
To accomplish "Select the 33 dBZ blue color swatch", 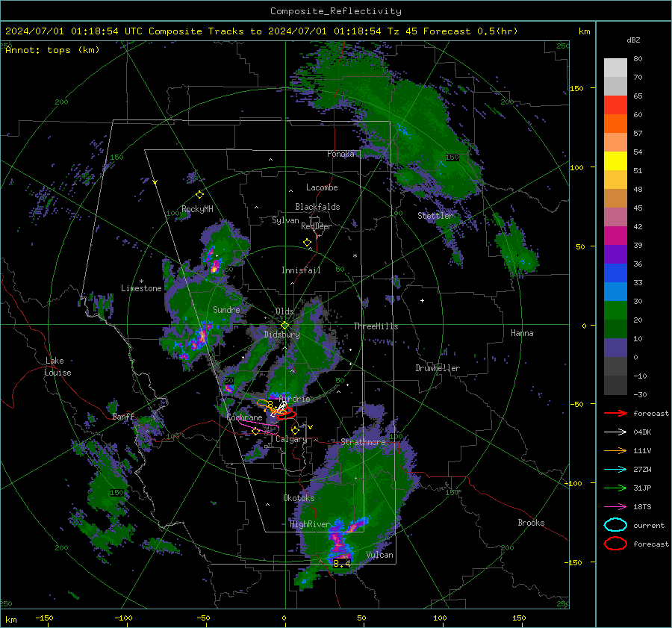I will 615,273.
